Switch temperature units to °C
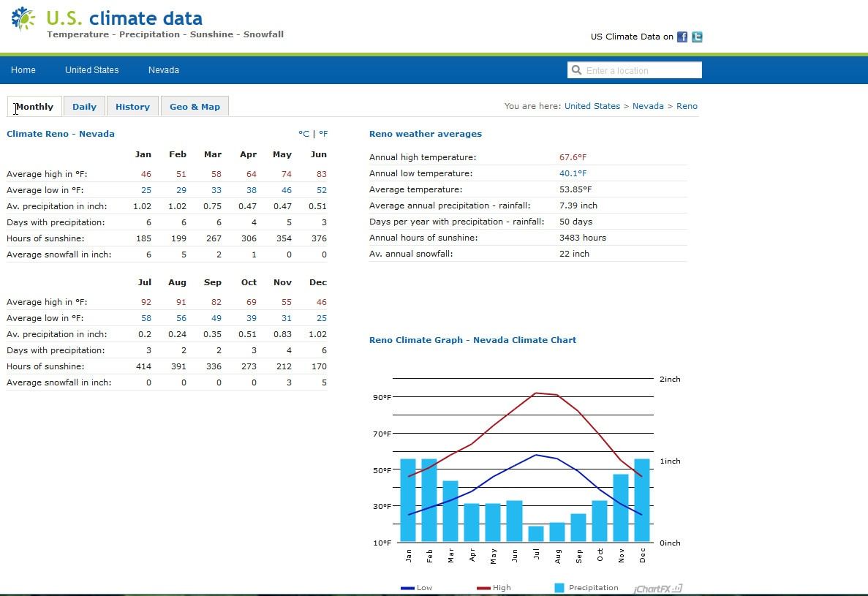The height and width of the screenshot is (596, 868). tap(303, 134)
